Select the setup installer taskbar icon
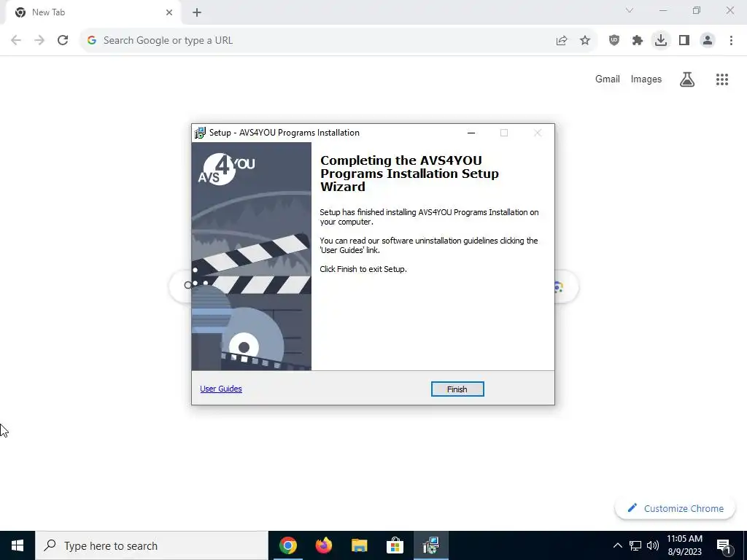 pyautogui.click(x=431, y=545)
